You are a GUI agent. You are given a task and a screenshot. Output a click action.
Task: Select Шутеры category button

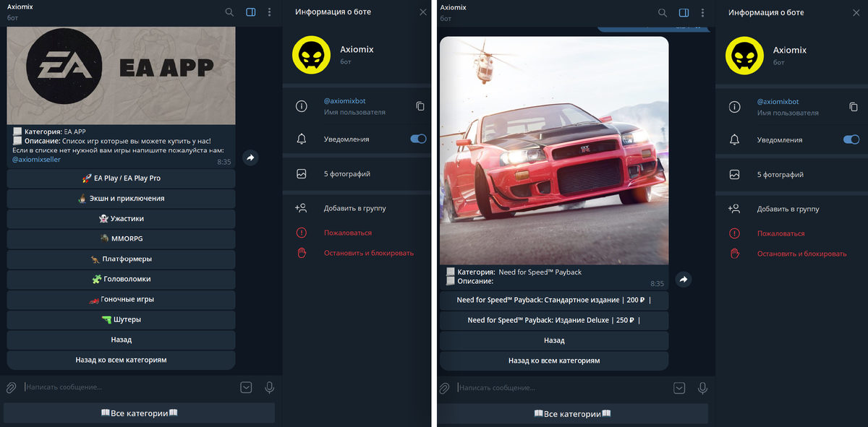[x=122, y=319]
